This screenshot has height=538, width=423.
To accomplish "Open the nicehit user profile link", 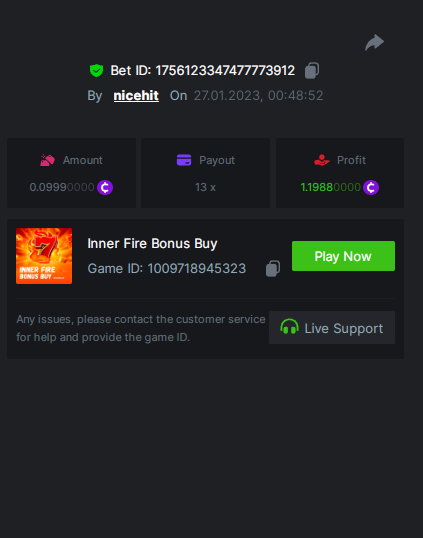I will pyautogui.click(x=136, y=95).
